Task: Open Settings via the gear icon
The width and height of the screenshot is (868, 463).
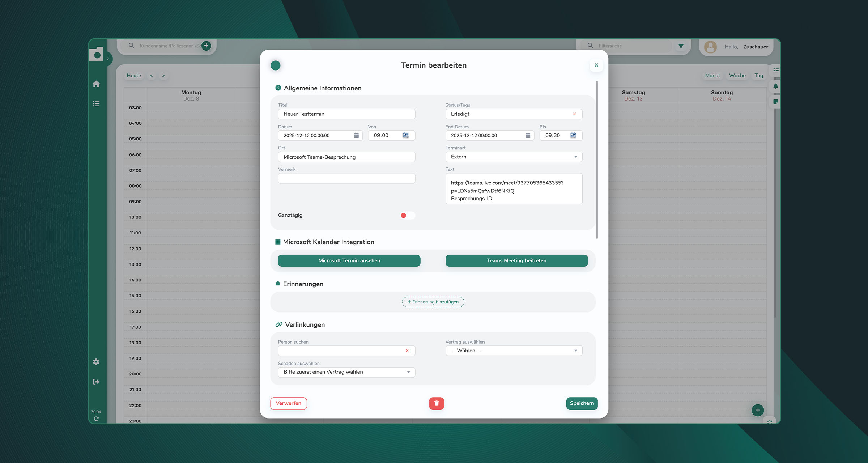Action: 96,362
